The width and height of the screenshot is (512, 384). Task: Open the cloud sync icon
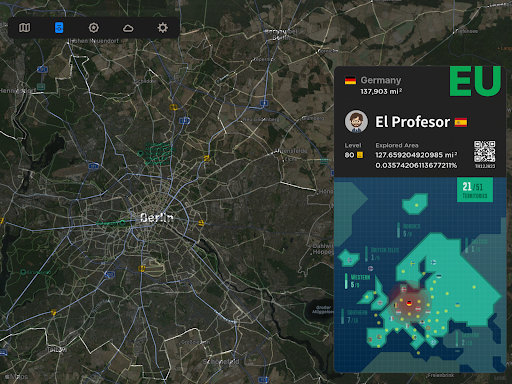point(128,28)
